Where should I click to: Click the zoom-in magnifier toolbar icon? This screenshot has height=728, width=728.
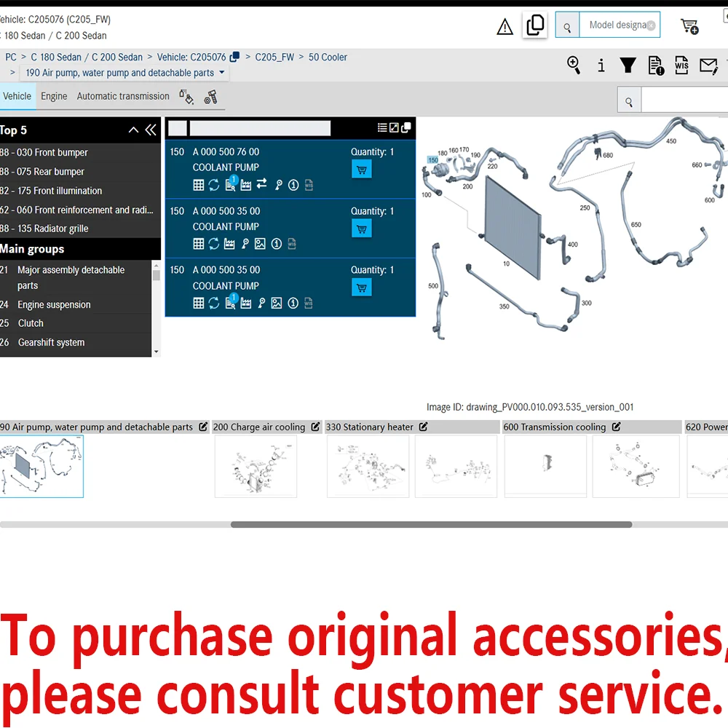pos(574,65)
